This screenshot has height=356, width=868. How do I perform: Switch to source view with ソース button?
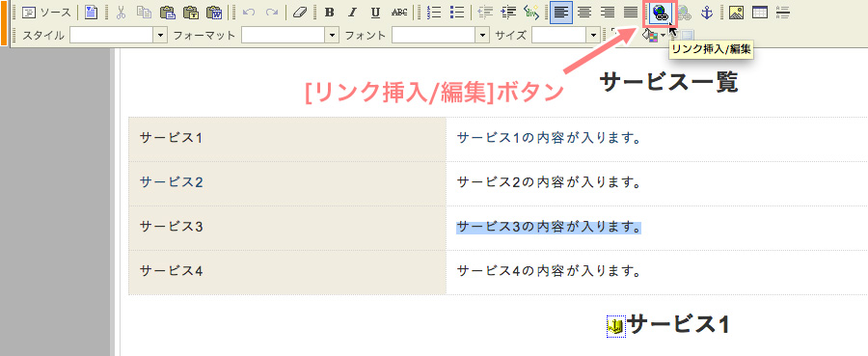[46, 13]
